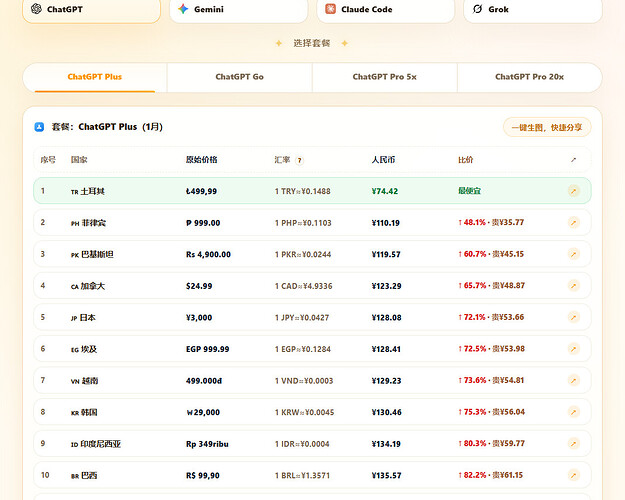
Task: Click the 人民币 column header
Action: coord(383,160)
